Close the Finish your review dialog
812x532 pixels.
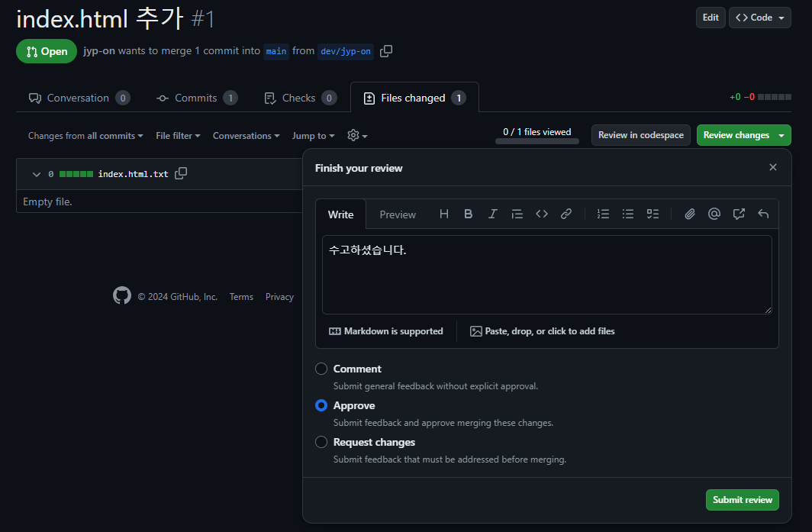772,167
